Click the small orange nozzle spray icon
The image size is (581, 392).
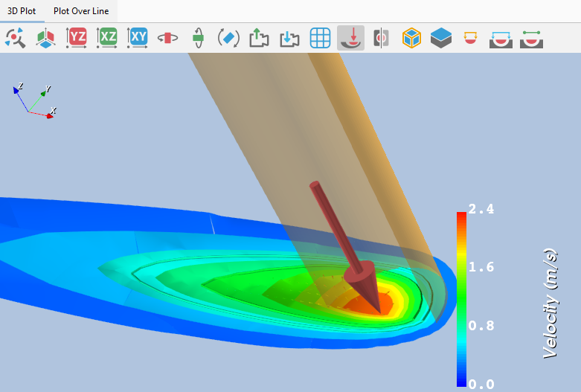(x=470, y=38)
